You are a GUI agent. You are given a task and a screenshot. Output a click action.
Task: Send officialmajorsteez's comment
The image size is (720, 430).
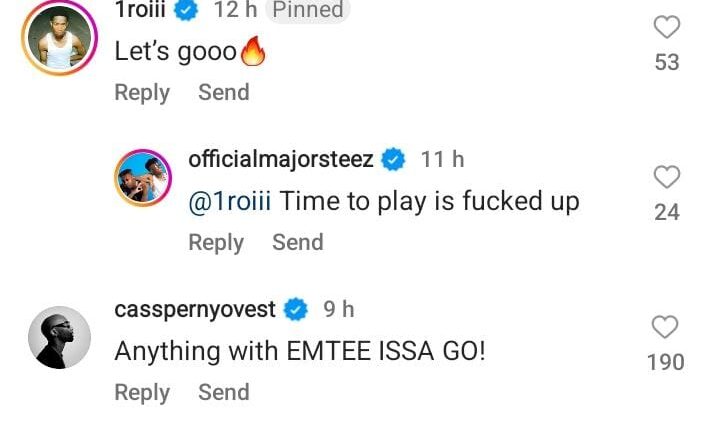click(x=297, y=242)
